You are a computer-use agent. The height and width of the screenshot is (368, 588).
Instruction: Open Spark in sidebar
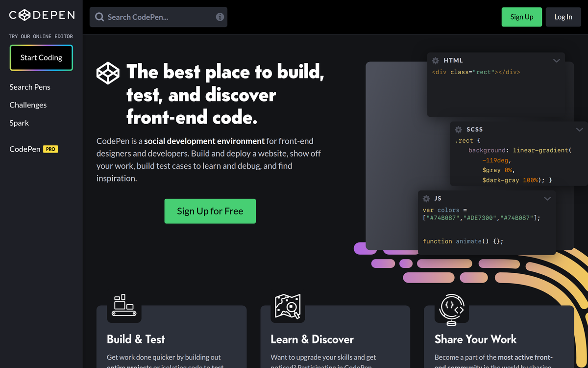click(x=19, y=123)
